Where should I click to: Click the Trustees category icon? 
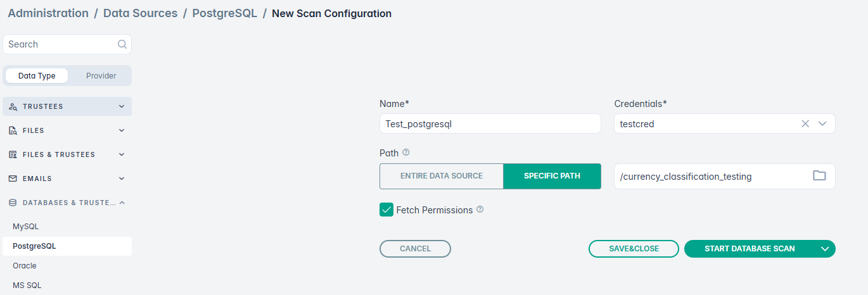pyautogui.click(x=13, y=106)
